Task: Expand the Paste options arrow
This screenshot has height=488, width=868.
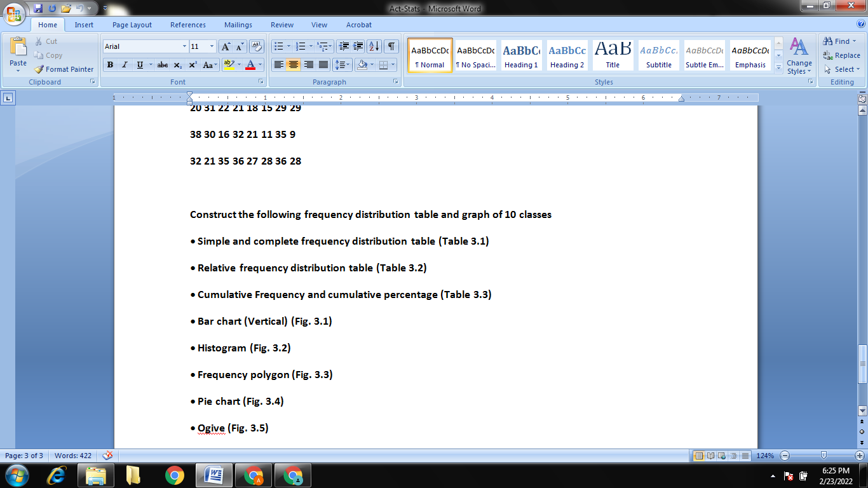Action: tap(18, 71)
